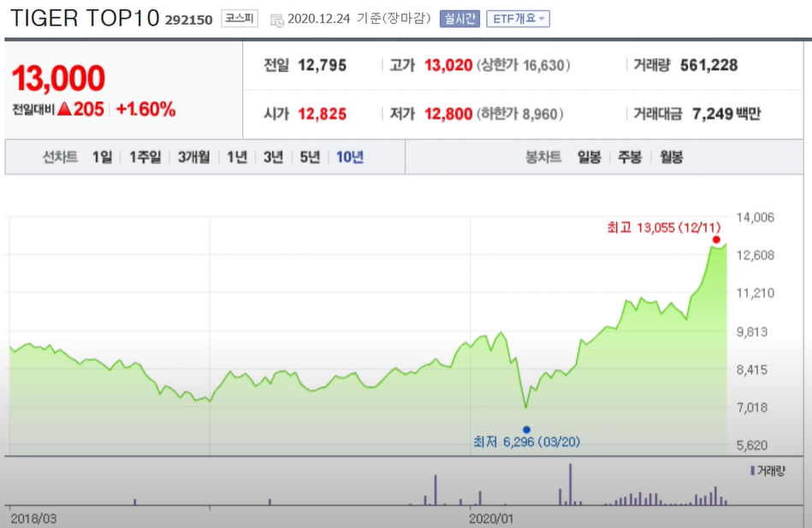Select the 1년 line chart period
This screenshot has height=528, width=812.
pyautogui.click(x=237, y=157)
